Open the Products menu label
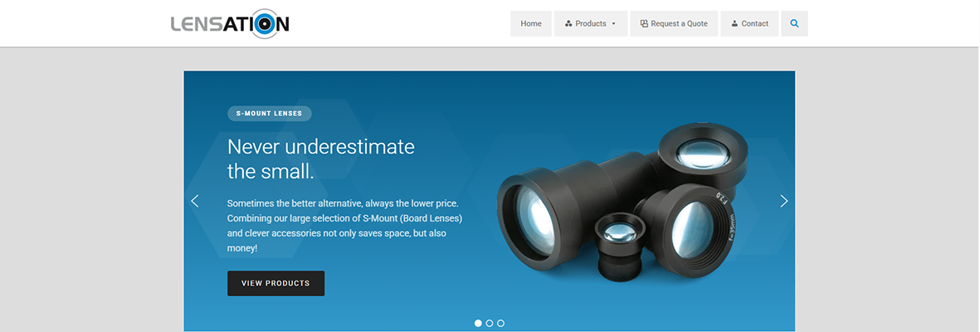 coord(591,24)
